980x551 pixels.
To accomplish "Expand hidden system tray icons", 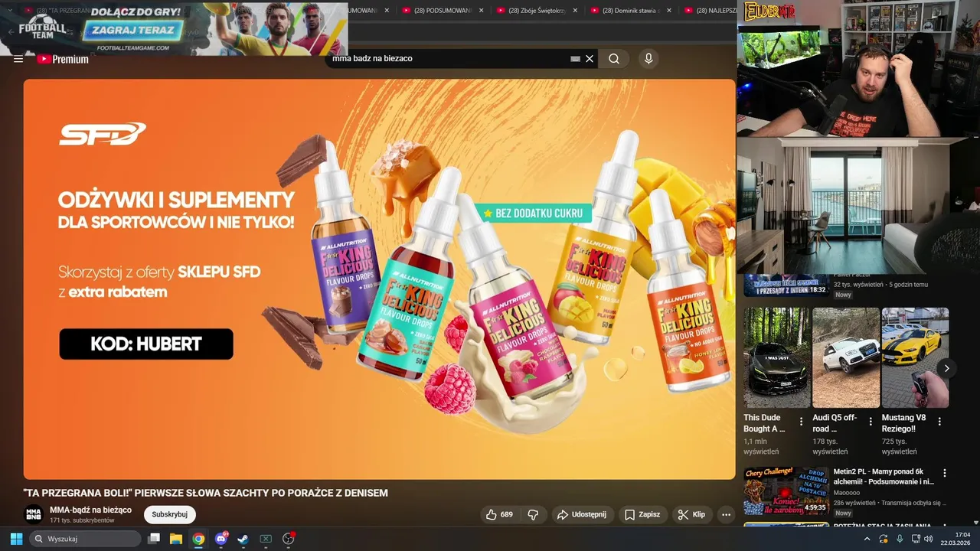I will tap(867, 539).
